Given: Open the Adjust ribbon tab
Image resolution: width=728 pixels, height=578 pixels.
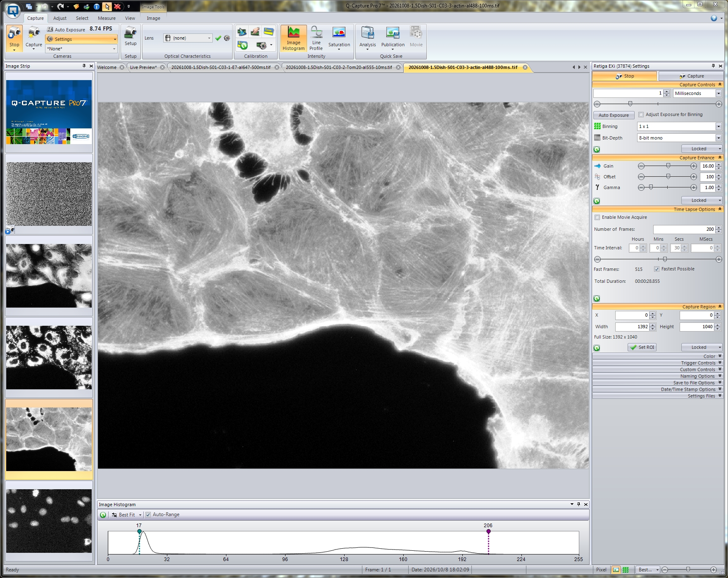Looking at the screenshot, I should [60, 18].
